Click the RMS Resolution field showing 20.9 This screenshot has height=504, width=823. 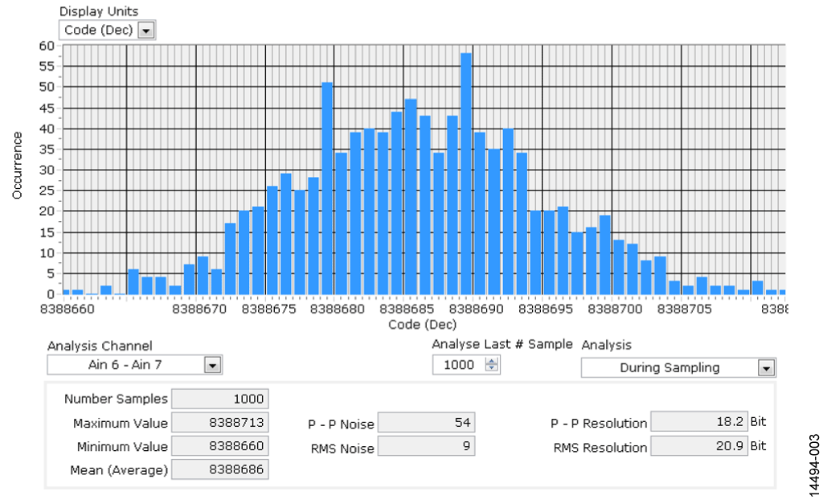[699, 446]
